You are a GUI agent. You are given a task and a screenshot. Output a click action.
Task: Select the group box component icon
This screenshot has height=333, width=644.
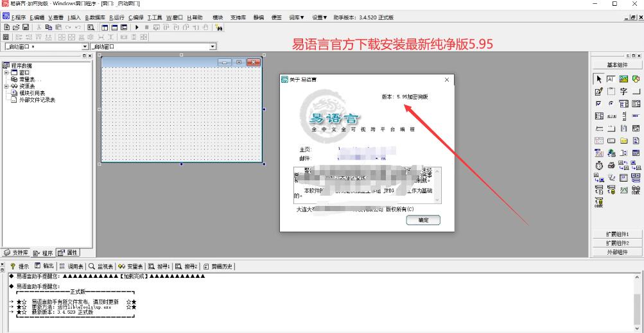[611, 91]
